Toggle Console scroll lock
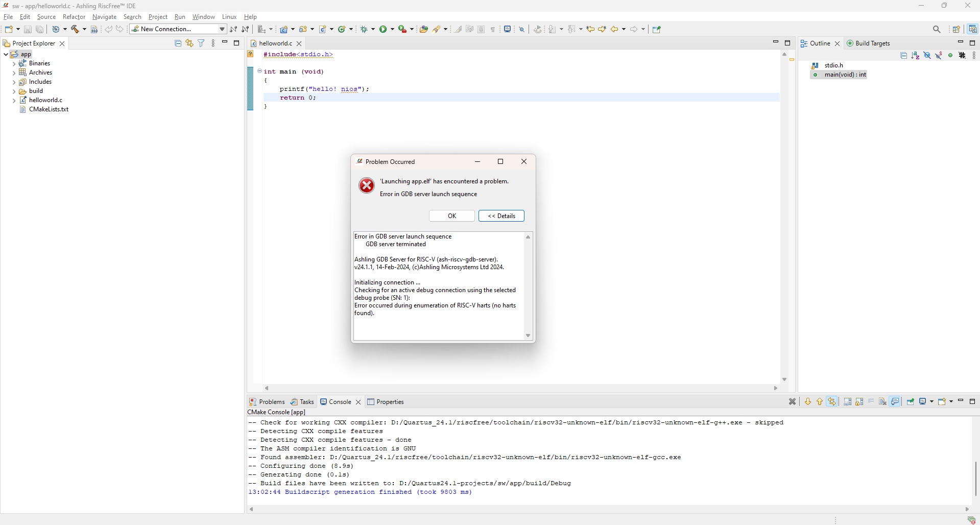Screen dimensions: 980x525 [x=859, y=401]
